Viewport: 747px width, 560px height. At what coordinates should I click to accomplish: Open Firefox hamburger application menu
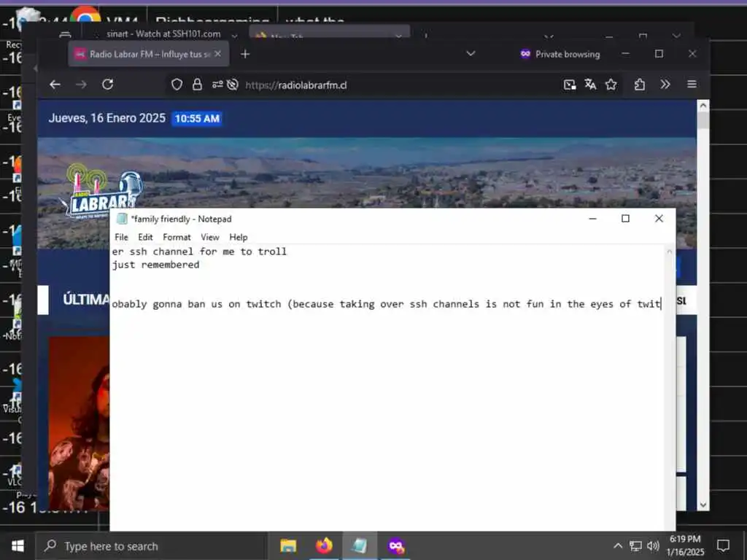coord(692,85)
